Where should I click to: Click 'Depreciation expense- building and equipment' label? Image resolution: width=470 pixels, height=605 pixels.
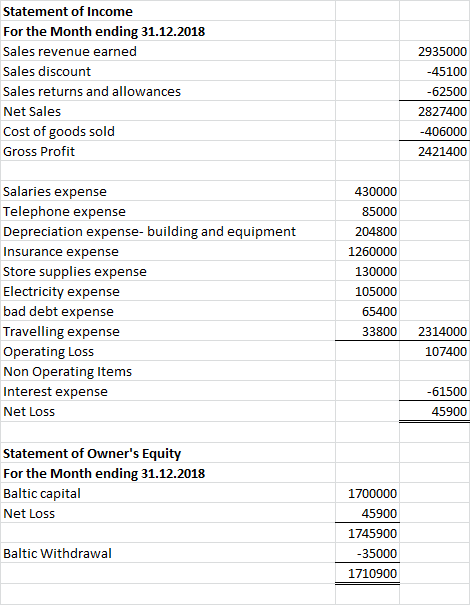(x=168, y=231)
